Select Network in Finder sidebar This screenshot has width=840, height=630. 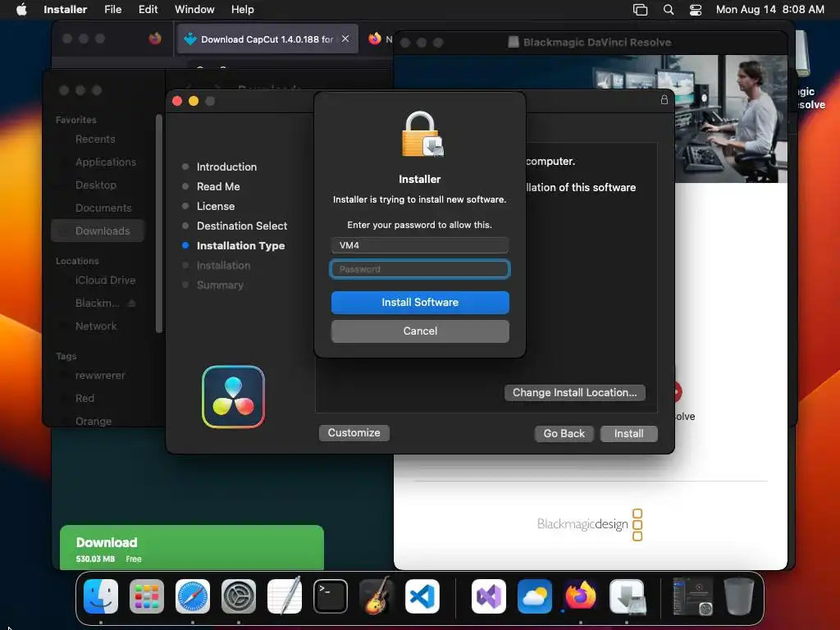click(96, 326)
